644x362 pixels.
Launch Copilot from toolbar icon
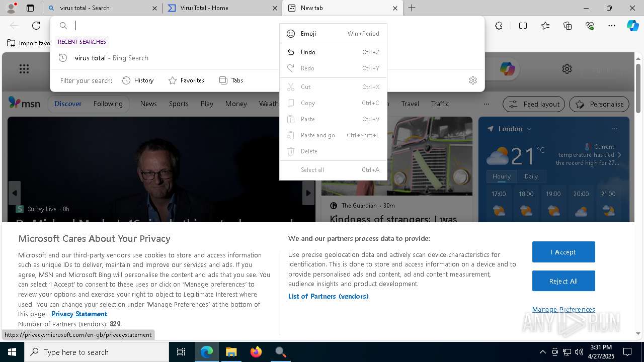(x=632, y=26)
